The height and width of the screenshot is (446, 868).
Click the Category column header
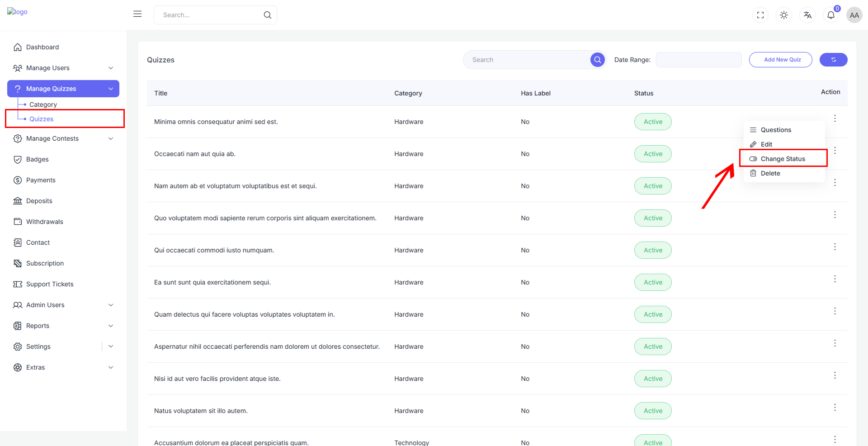[x=408, y=93]
